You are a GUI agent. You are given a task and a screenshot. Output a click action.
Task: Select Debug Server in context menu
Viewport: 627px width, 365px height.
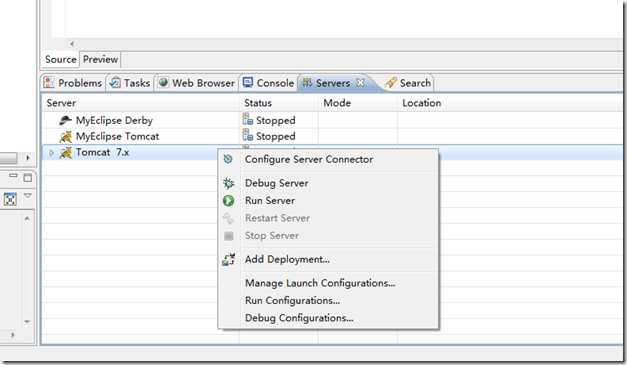[276, 183]
